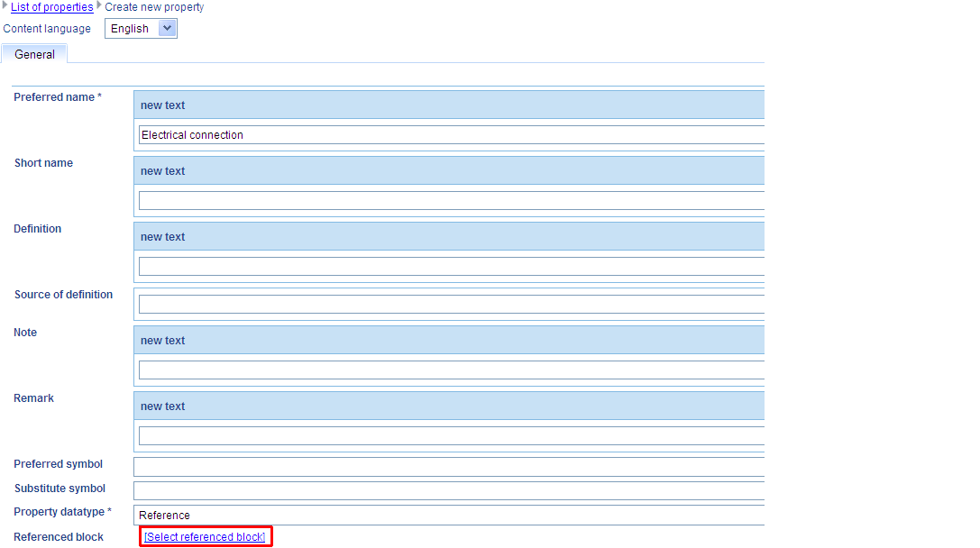Switch to the General tab
980x548 pixels.
(x=34, y=55)
